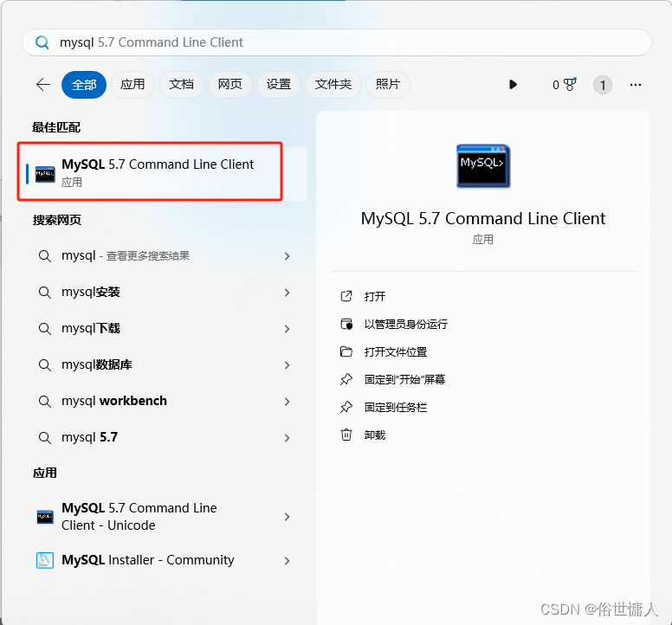Choose 打开 in the details pane
This screenshot has width=672, height=625.
375,296
